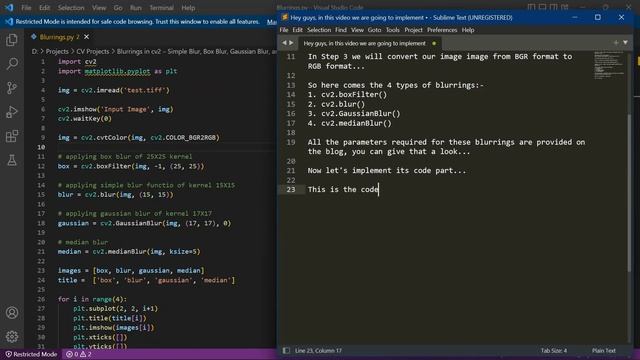Screen dimensions: 640x360
Task: Open the Preferences menu in Sublime Text
Action: click(442, 30)
